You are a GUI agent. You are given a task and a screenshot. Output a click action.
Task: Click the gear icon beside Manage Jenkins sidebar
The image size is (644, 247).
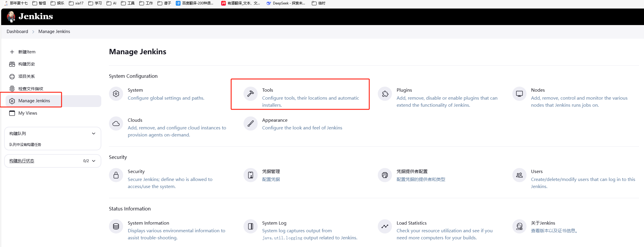click(x=12, y=101)
